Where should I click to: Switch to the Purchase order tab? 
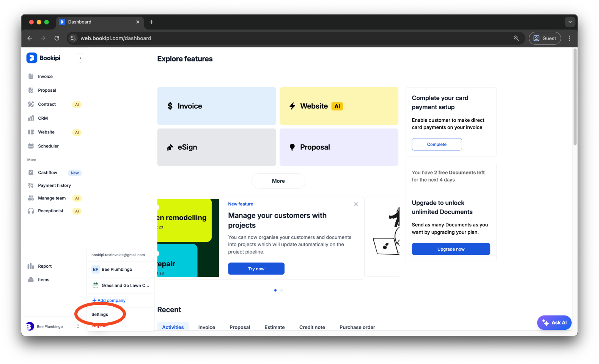coord(357,327)
